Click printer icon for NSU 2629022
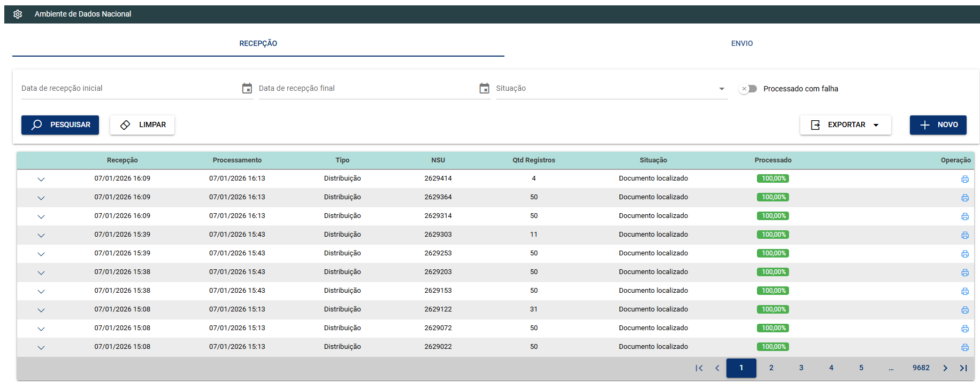Viewport: 980px width, 382px height. pyautogui.click(x=964, y=347)
